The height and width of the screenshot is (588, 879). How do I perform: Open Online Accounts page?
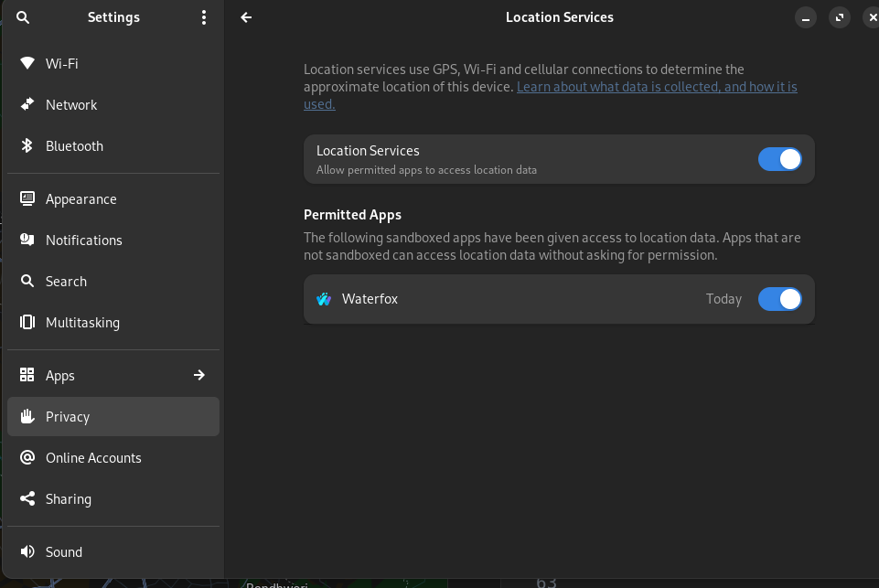pyautogui.click(x=113, y=457)
